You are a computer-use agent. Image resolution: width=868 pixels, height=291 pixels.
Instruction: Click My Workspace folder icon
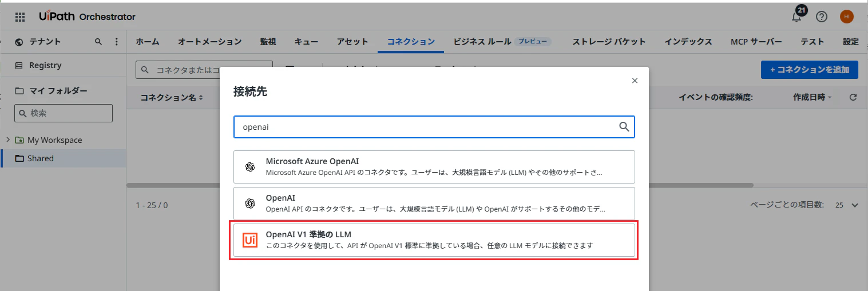click(20, 140)
